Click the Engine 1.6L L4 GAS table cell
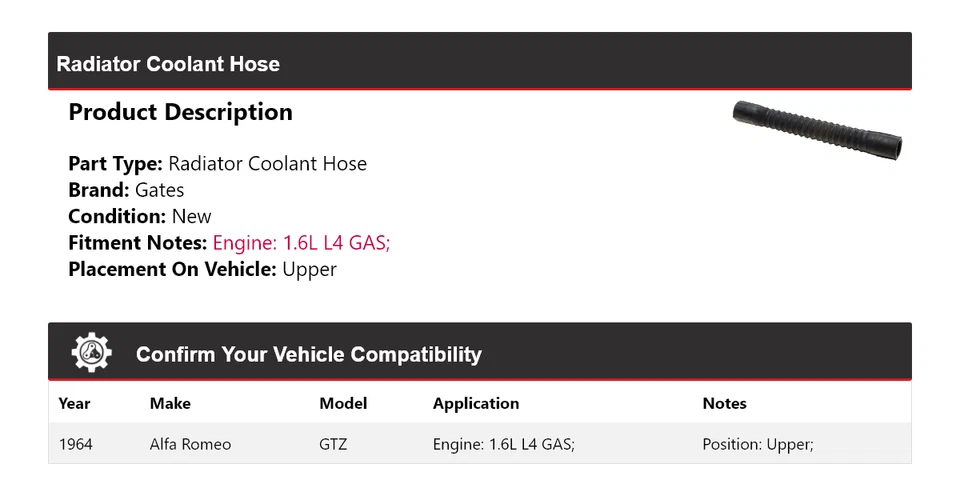 pos(503,444)
